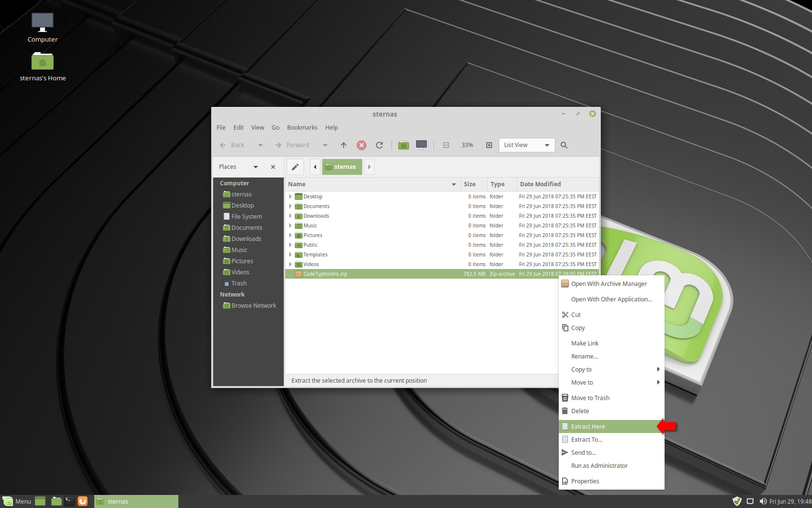The height and width of the screenshot is (508, 812).
Task: Click the red Stop loading icon
Action: pyautogui.click(x=362, y=145)
